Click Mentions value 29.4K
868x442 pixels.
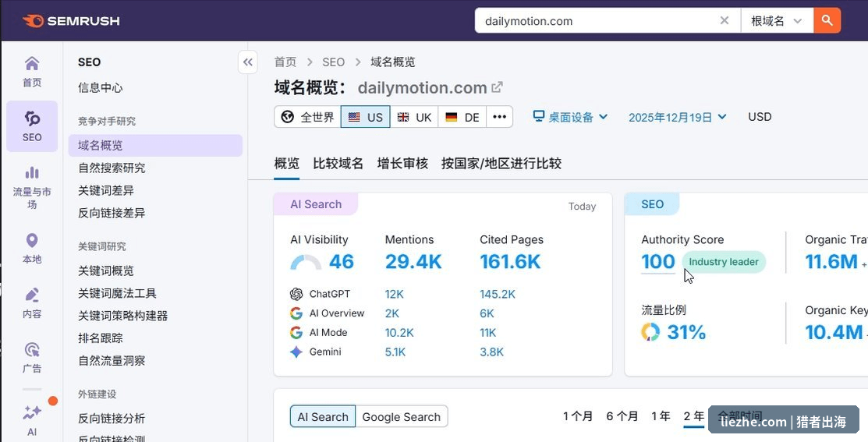click(x=413, y=262)
